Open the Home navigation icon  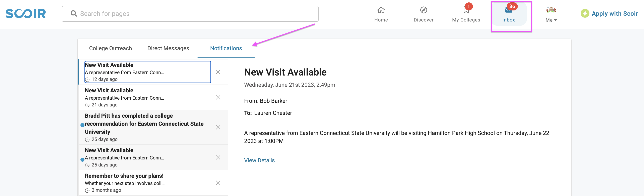click(x=381, y=10)
